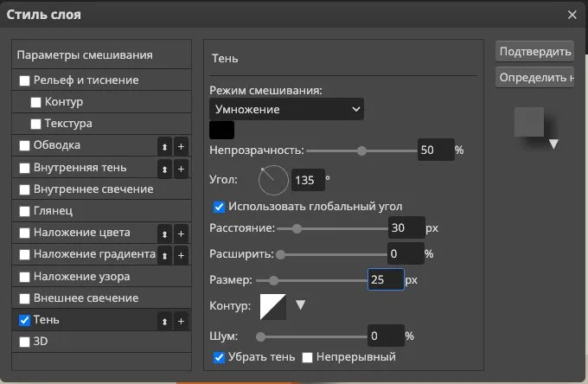Click the Подтвердить button
This screenshot has height=384, width=588.
[534, 51]
